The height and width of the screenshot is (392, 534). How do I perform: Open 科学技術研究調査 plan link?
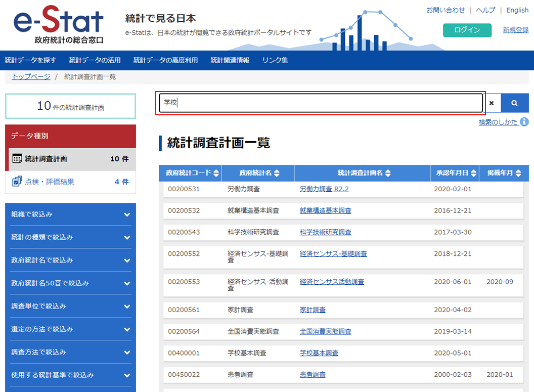[325, 232]
